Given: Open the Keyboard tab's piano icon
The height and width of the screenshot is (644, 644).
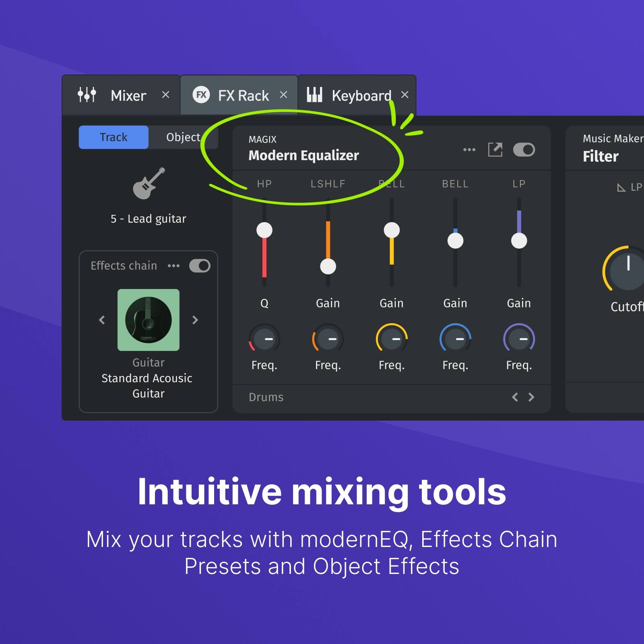Looking at the screenshot, I should click(315, 95).
